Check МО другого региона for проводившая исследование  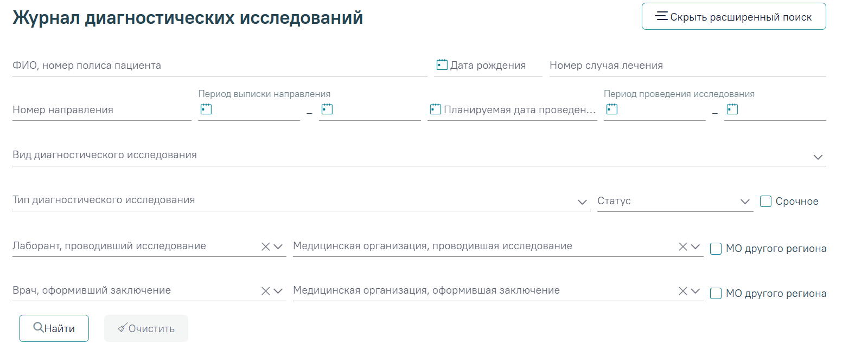(716, 249)
